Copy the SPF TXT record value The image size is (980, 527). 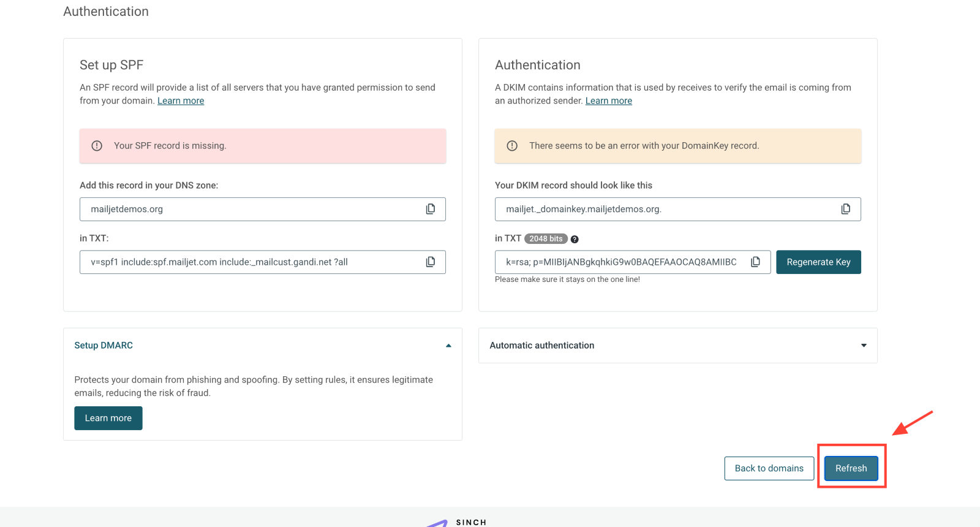(x=431, y=262)
